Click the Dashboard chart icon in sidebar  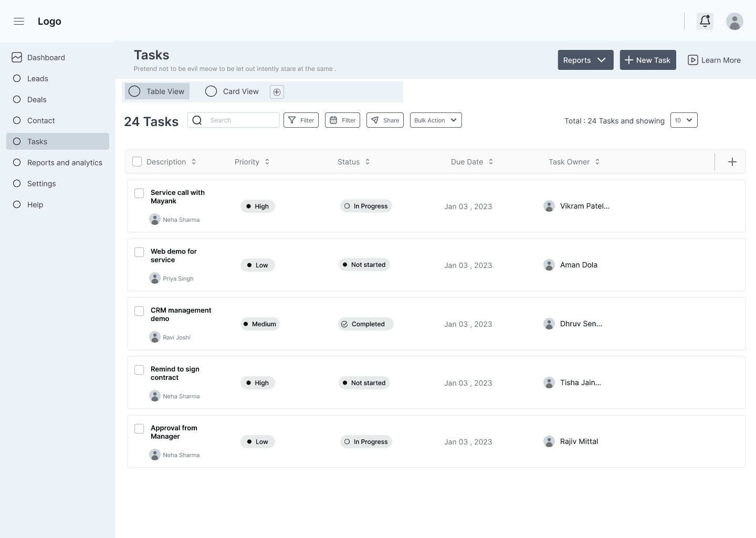[x=17, y=57]
